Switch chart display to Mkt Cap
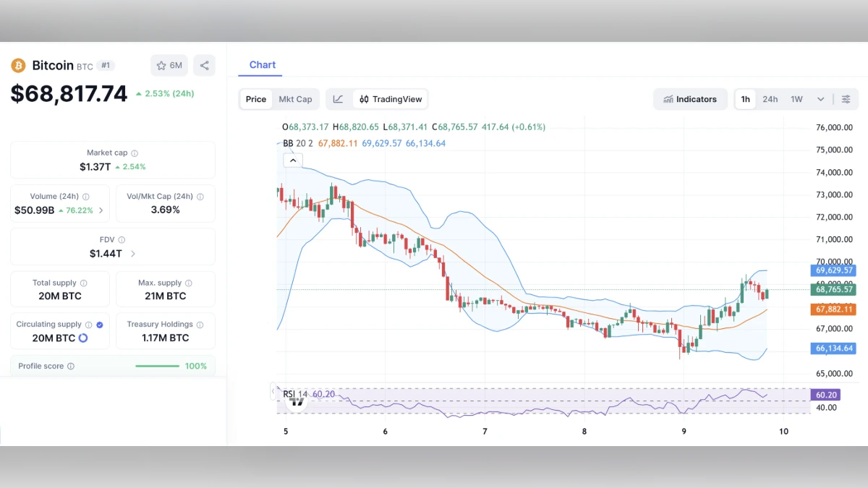 click(295, 99)
